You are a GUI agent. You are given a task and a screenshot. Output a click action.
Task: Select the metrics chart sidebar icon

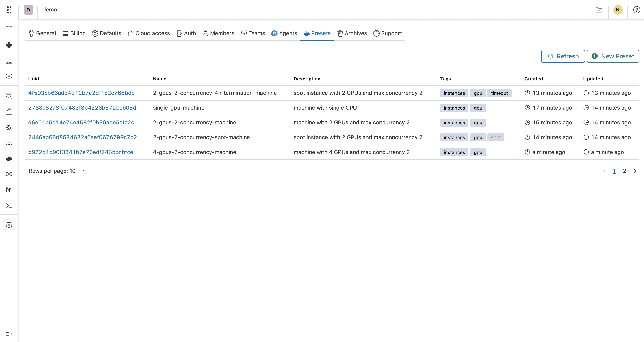click(9, 111)
